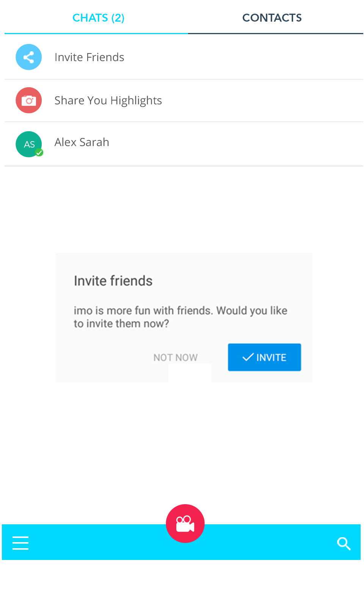Click empty area of the cyan bottom bar

(x=265, y=543)
